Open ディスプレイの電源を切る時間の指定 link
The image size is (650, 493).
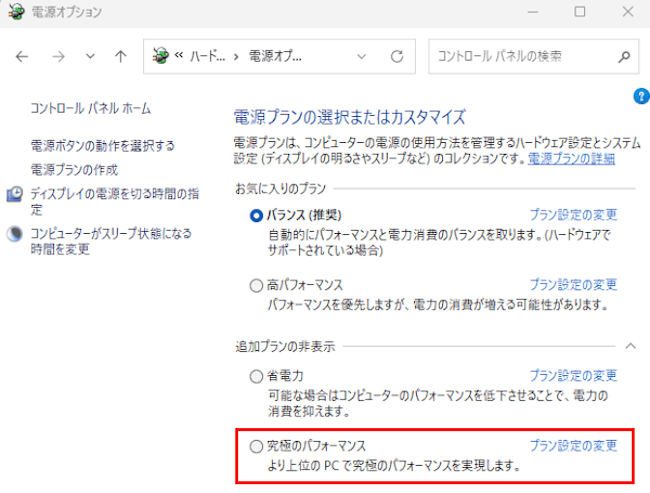[x=114, y=201]
